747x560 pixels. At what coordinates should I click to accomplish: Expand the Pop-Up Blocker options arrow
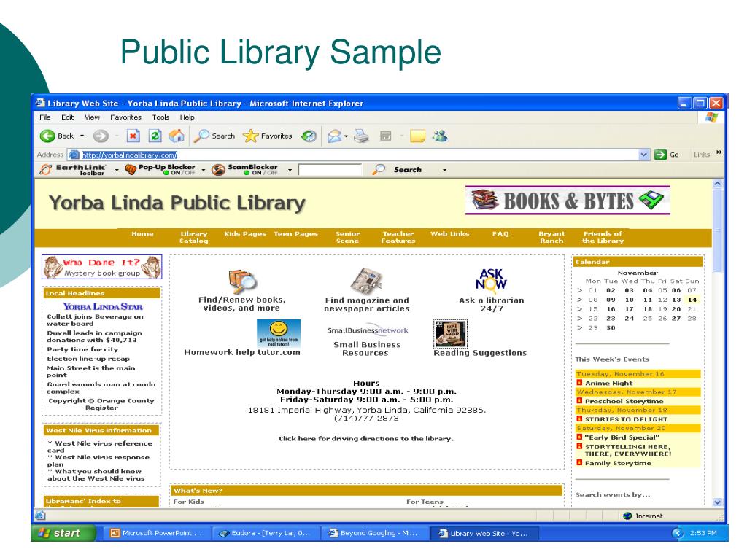204,169
